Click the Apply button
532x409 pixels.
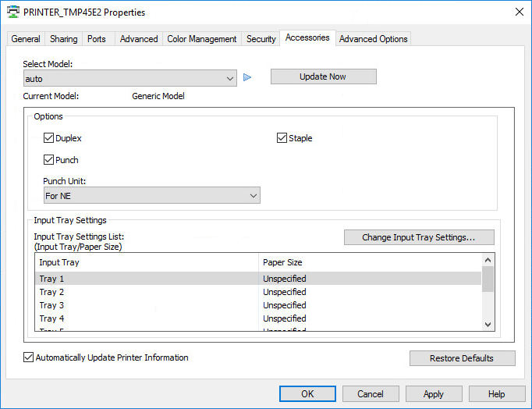click(x=433, y=394)
